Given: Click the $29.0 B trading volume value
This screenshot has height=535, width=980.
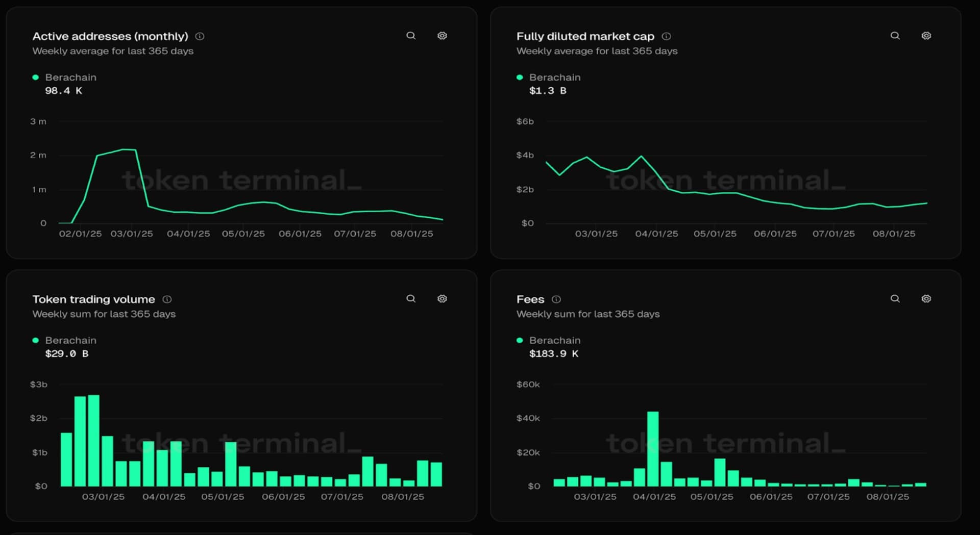Looking at the screenshot, I should click(66, 353).
